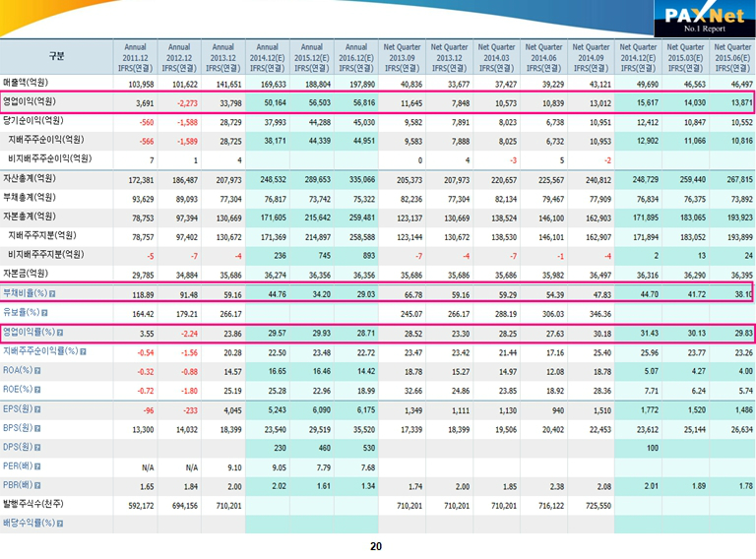The height and width of the screenshot is (559, 756).
Task: Click the help icon next to 배당수익률(%)
Action: pyautogui.click(x=59, y=523)
